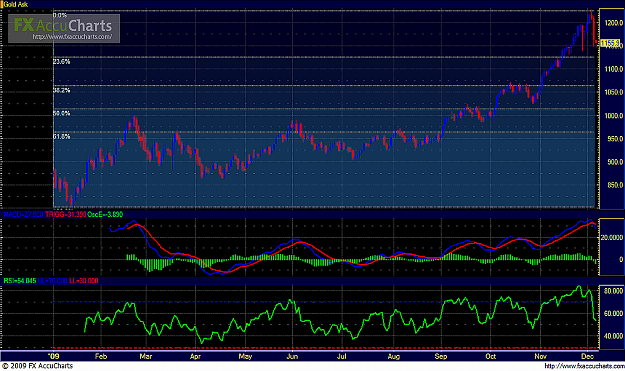Click the Oct marker on time axis
Image resolution: width=625 pixels, height=371 pixels.
[490, 356]
